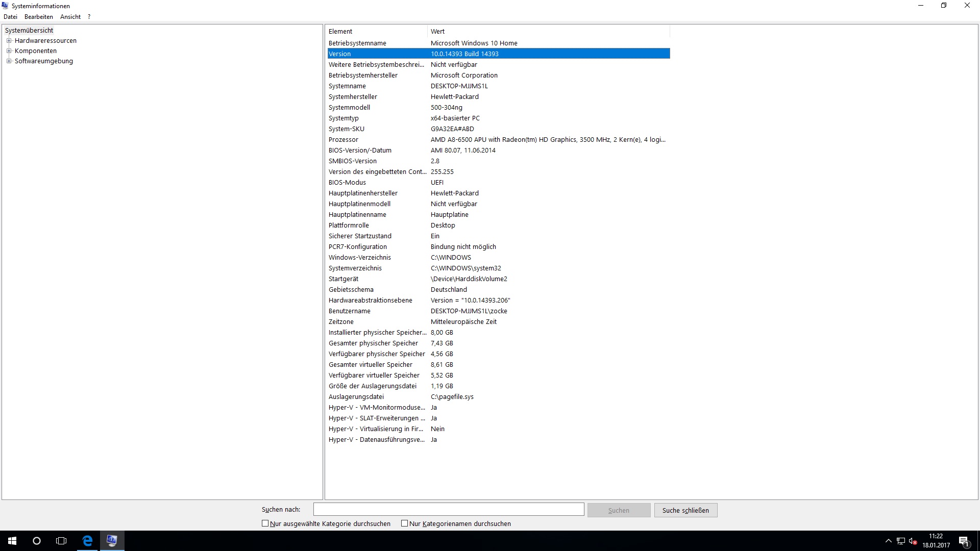Select the Windows-Verzeichnis row
Image resolution: width=980 pixels, height=551 pixels.
[x=499, y=258]
